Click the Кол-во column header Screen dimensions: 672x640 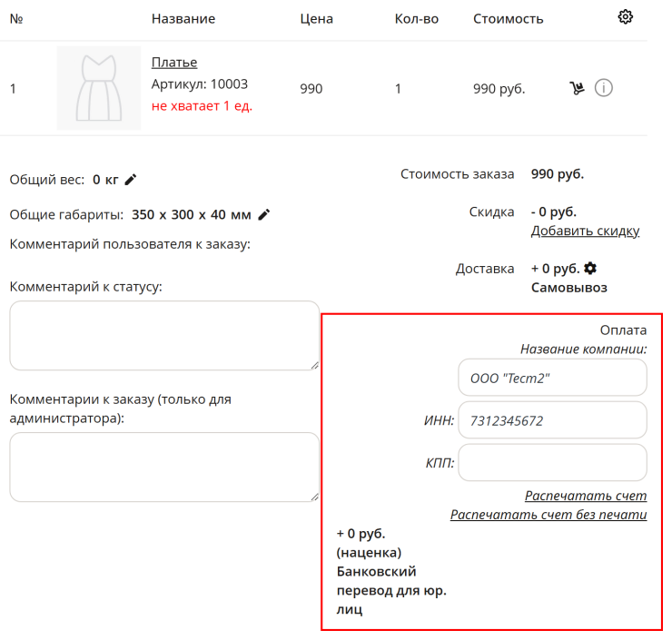[417, 19]
